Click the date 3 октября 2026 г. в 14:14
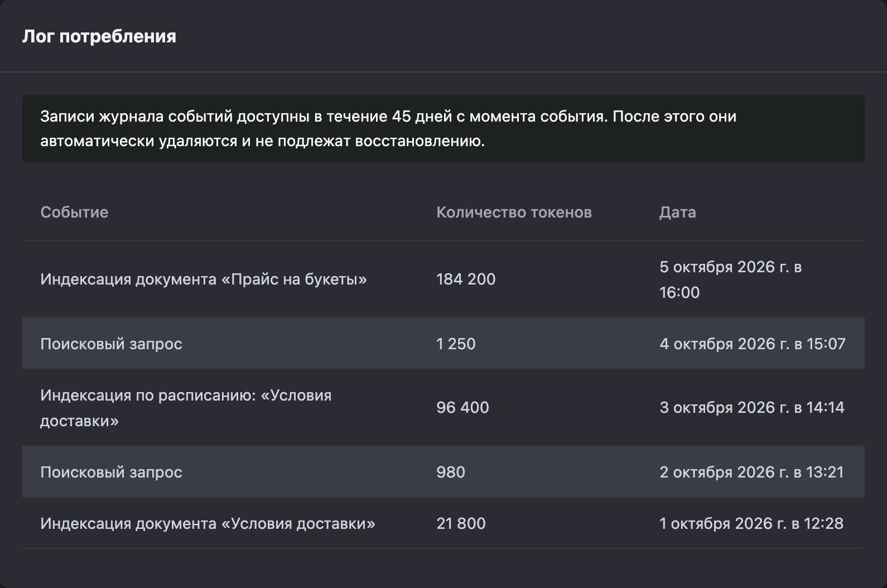 (752, 407)
